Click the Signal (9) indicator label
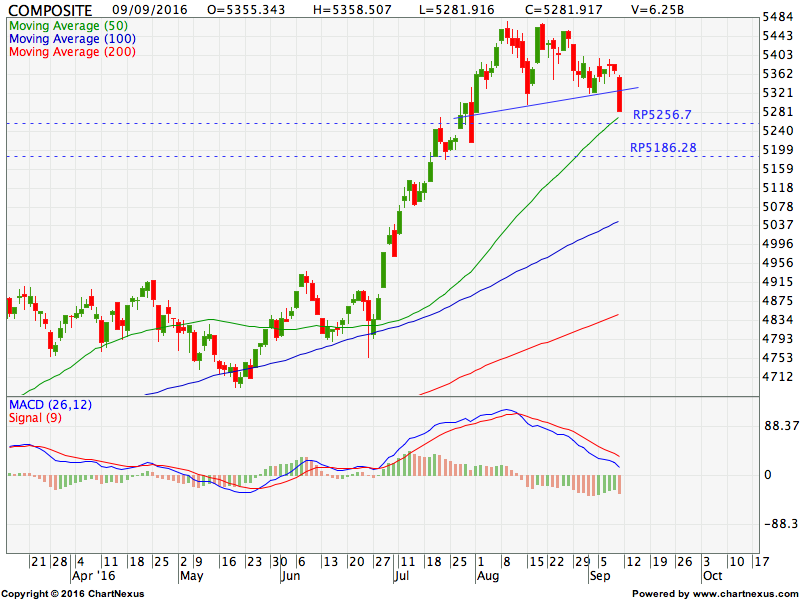 pos(35,418)
